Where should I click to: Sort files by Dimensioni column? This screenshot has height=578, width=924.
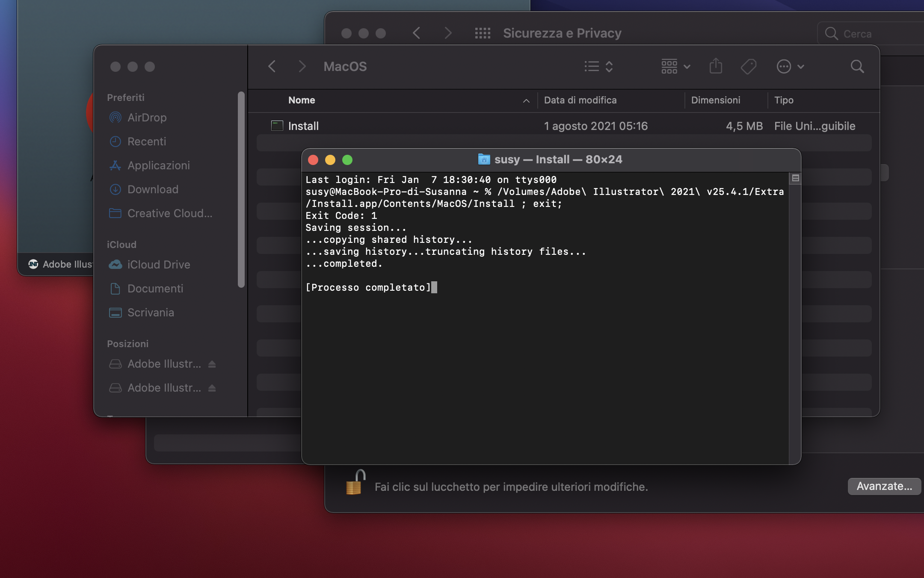point(716,100)
